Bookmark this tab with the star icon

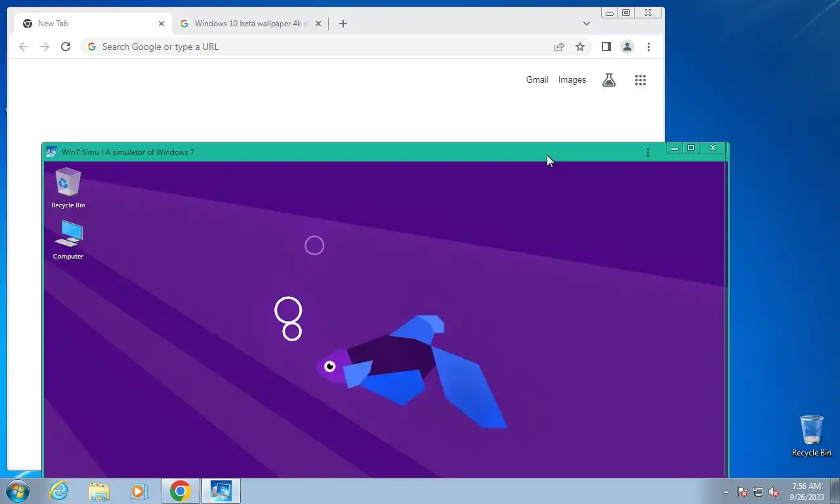(x=580, y=47)
